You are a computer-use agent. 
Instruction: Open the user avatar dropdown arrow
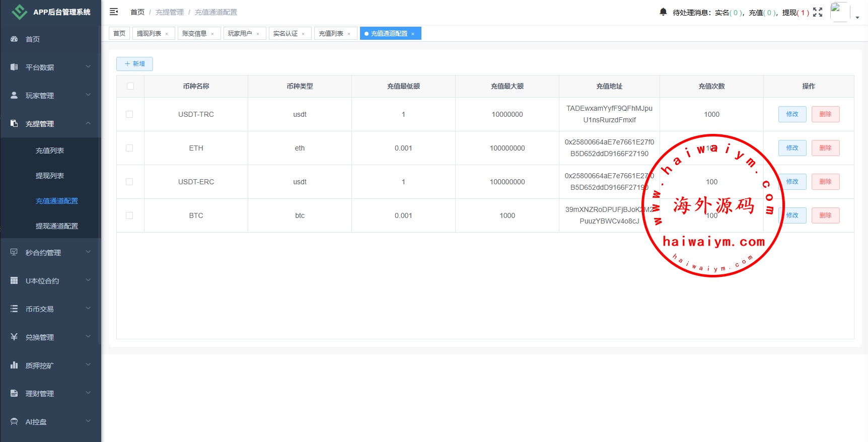(x=857, y=17)
